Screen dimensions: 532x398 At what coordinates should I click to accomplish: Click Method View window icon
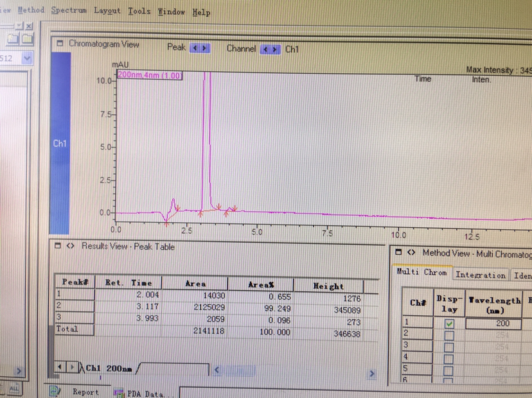tap(398, 252)
